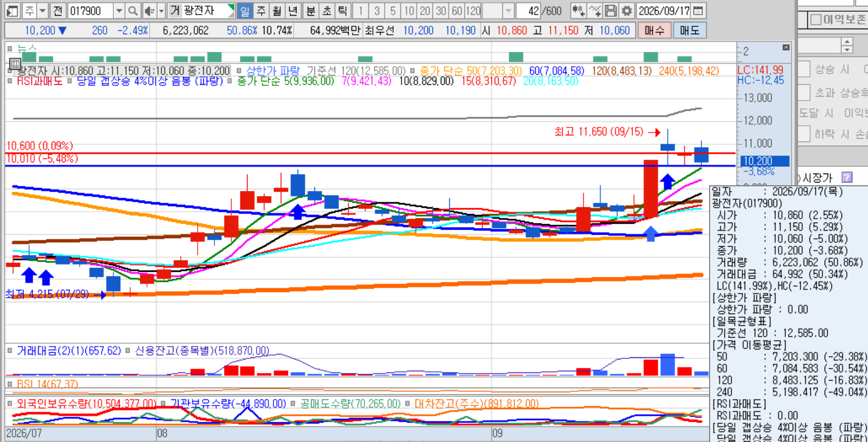
Task: Click the grid icon below the news label
Action: point(15,63)
